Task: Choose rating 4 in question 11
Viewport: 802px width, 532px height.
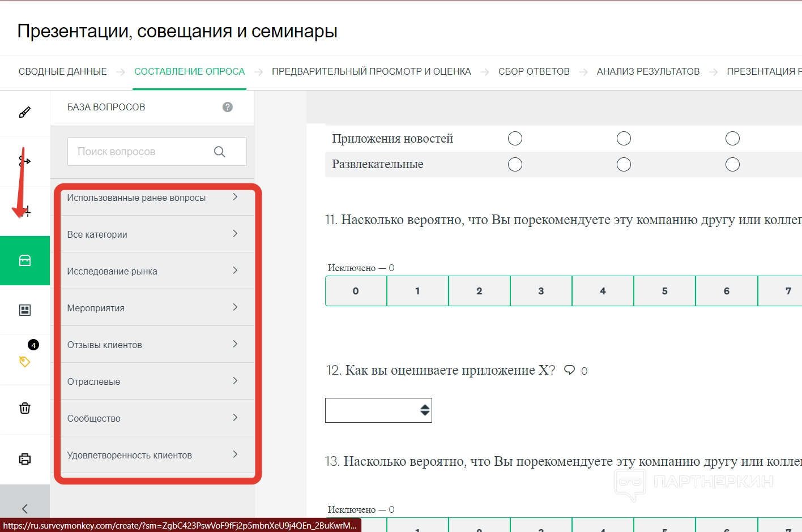Action: pos(603,291)
